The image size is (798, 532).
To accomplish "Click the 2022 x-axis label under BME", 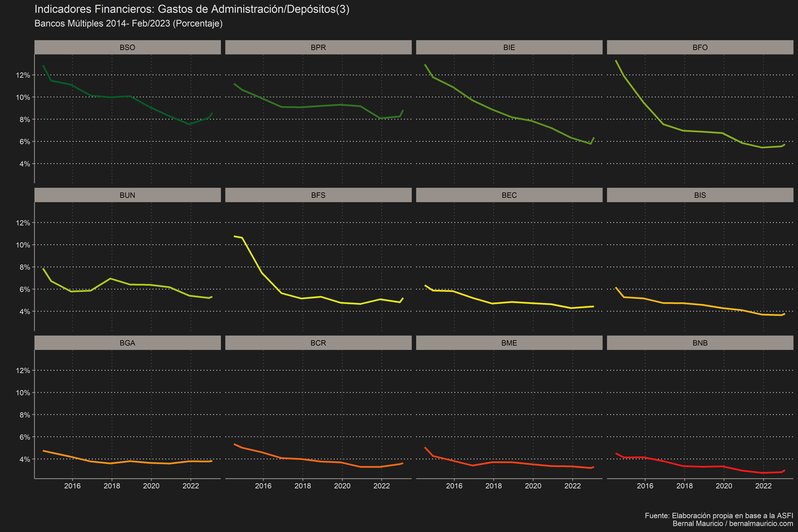I will 573,486.
